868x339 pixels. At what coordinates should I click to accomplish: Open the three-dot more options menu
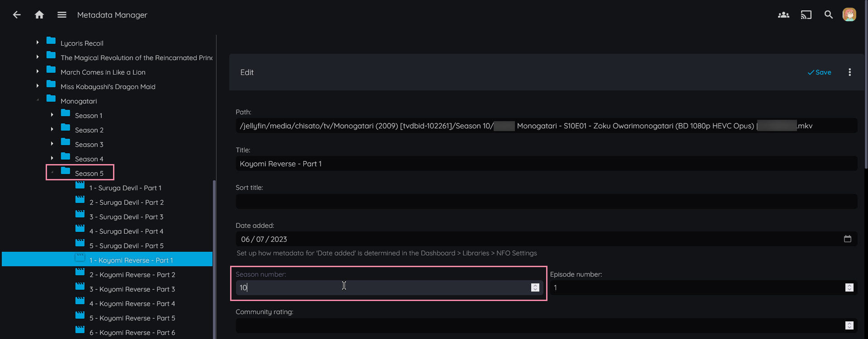tap(849, 72)
